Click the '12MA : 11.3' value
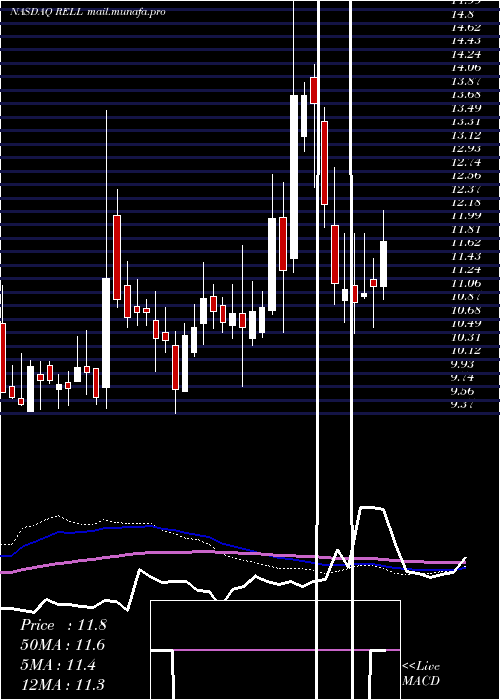The width and height of the screenshot is (500, 700). coord(62,684)
